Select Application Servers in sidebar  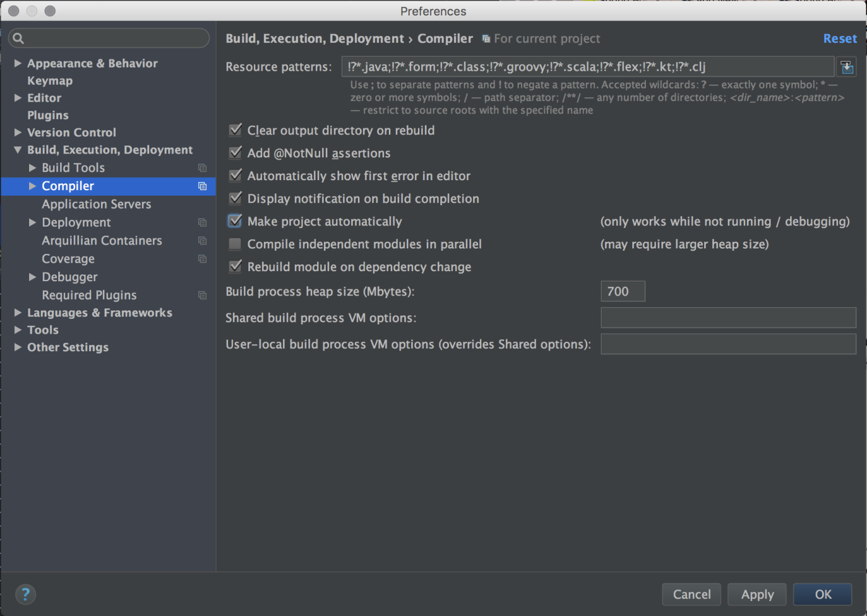pos(96,204)
